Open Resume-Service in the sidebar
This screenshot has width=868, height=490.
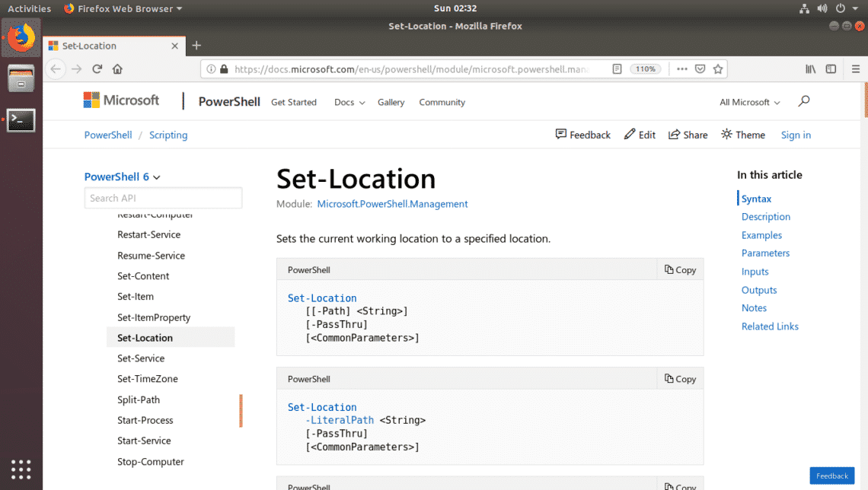click(151, 256)
